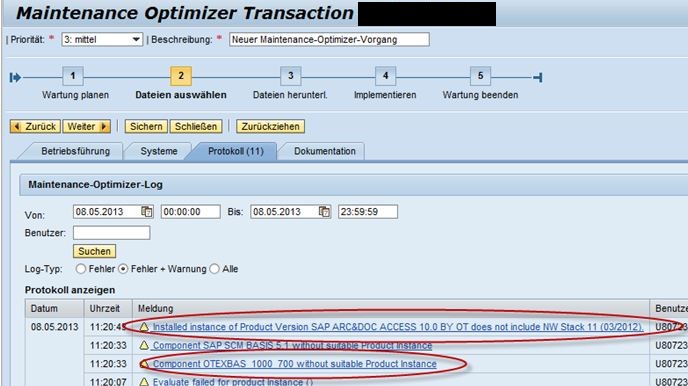Viewport: 688px width, 386px height.
Task: Go to step 4 Implementieren
Action: tap(385, 76)
